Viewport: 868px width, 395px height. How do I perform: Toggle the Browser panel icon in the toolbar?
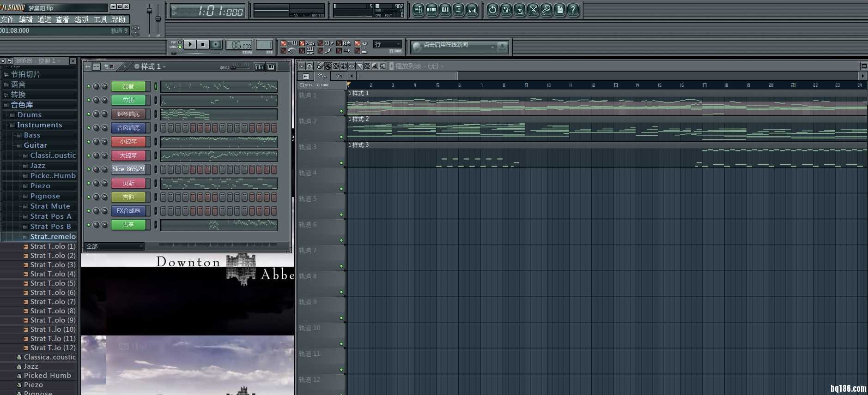tap(458, 10)
